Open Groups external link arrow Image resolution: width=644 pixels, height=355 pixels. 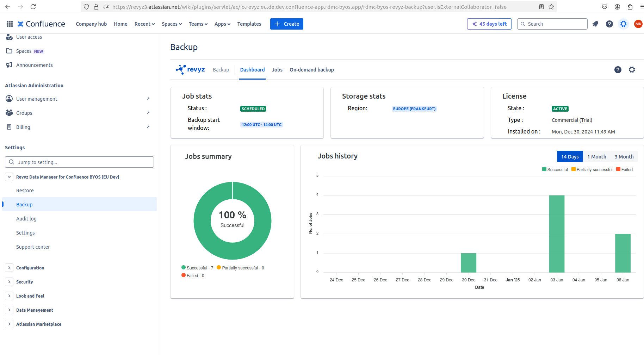(148, 113)
